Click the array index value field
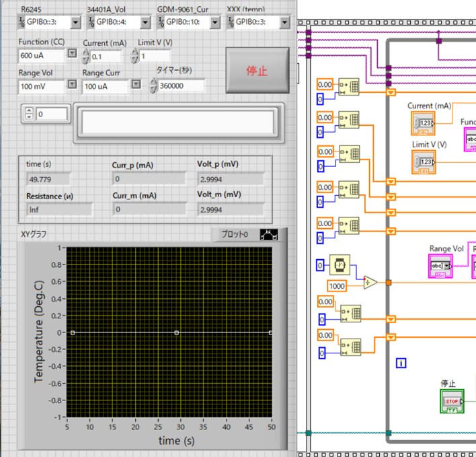The width and height of the screenshot is (476, 457). tap(52, 114)
